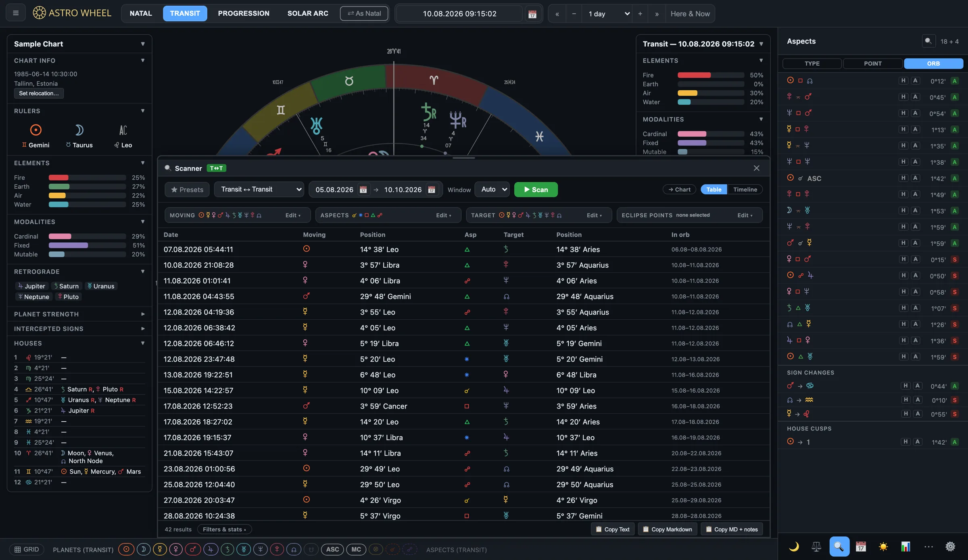The height and width of the screenshot is (560, 968).
Task: Click the scan end date calendar icon
Action: (x=432, y=189)
